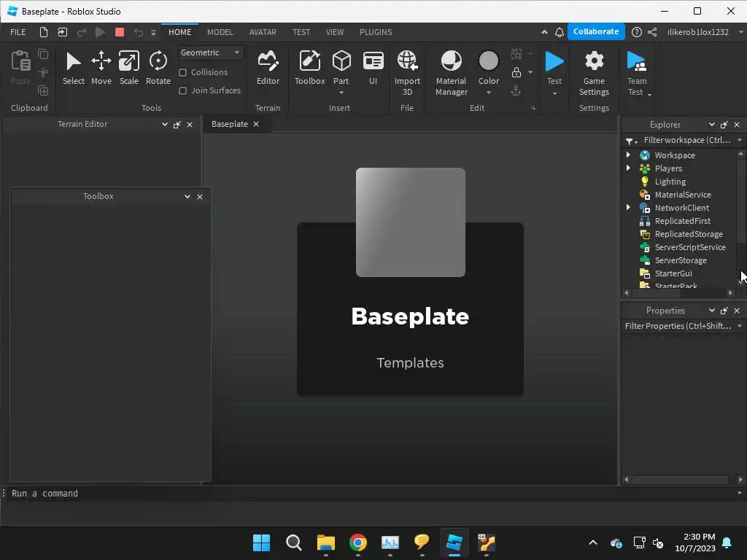Select ServerScriptService in Explorer
The height and width of the screenshot is (560, 747).
tap(690, 246)
